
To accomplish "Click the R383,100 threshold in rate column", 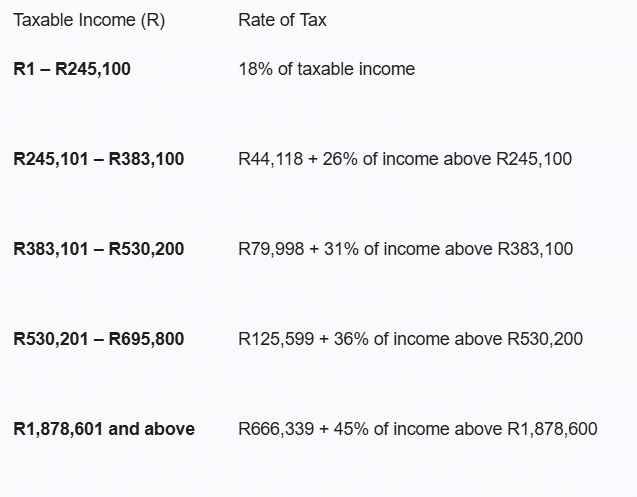I will click(535, 249).
